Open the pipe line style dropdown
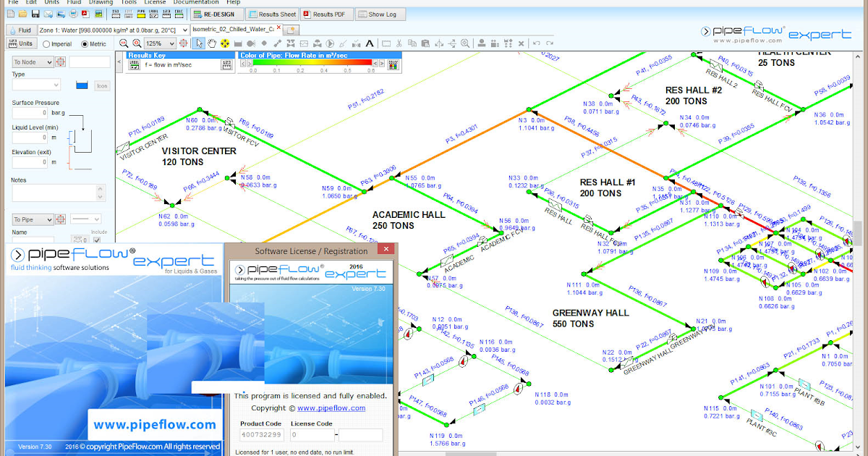 click(x=86, y=219)
